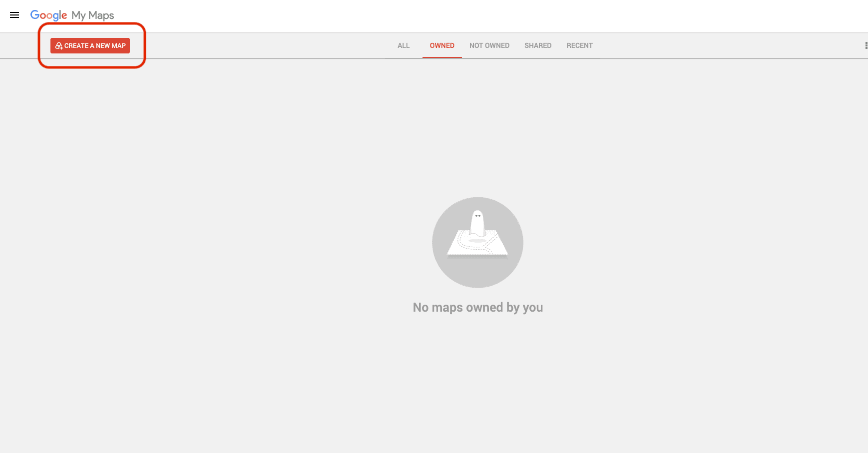Select the Owned tab
Viewport: 868px width, 453px height.
(442, 45)
